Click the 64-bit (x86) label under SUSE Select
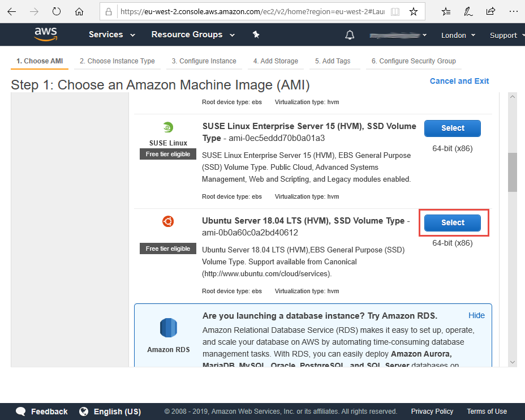This screenshot has height=420, width=525. 453,148
